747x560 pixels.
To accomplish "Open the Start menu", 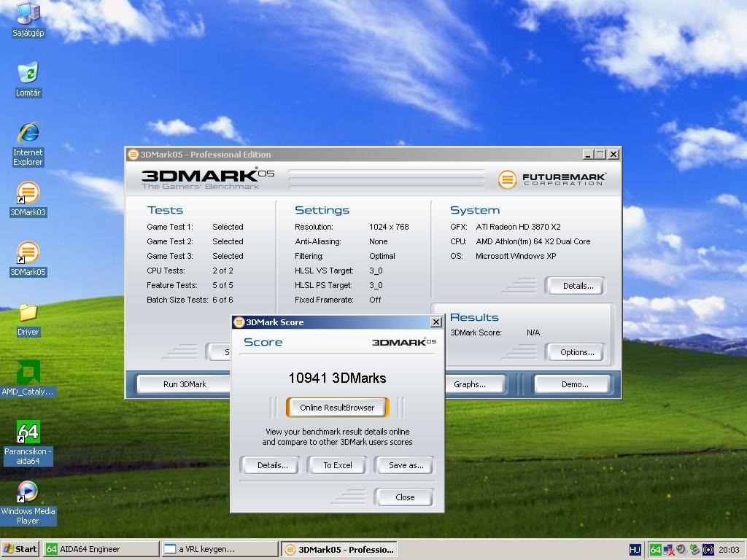I will pos(20,549).
